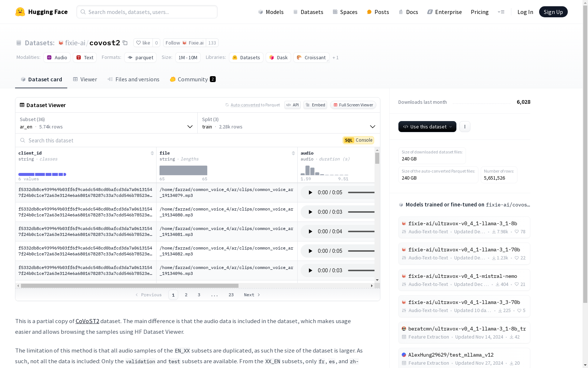Open Full Screen Viewer
Viewport: 588px width, 368px height.
353,105
